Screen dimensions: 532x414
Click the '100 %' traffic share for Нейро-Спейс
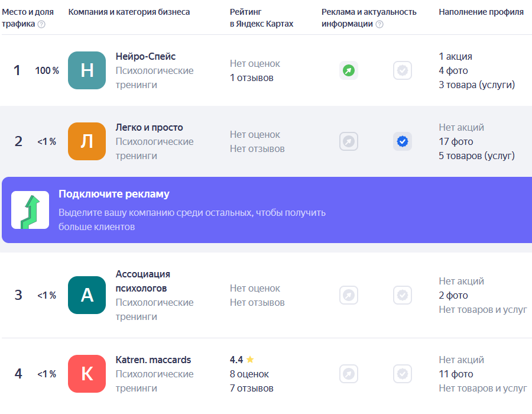pos(47,70)
